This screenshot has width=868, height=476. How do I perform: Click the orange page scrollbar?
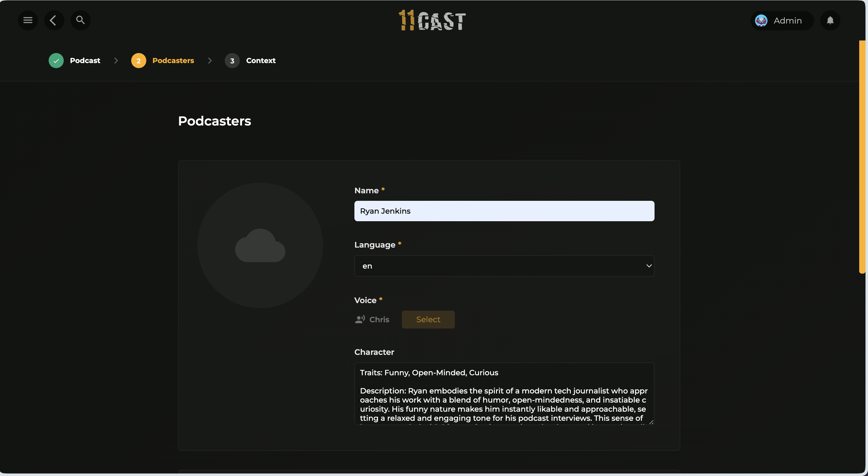[862, 157]
